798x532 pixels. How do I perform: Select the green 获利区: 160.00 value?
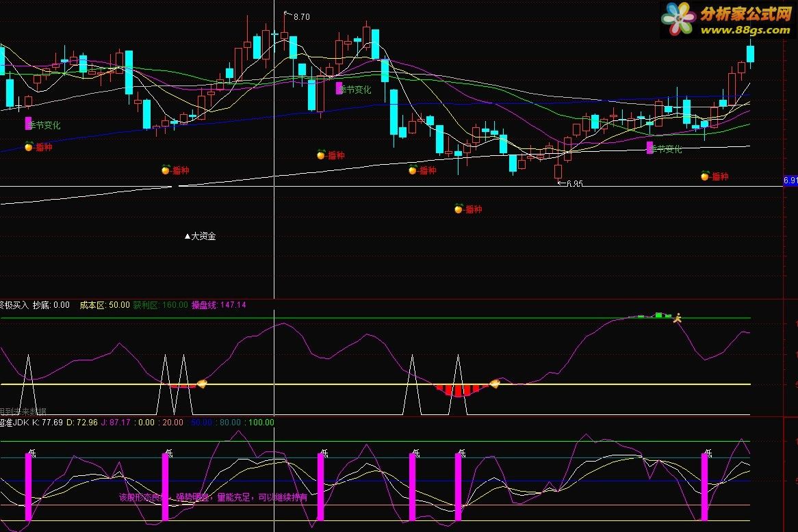pyautogui.click(x=160, y=305)
